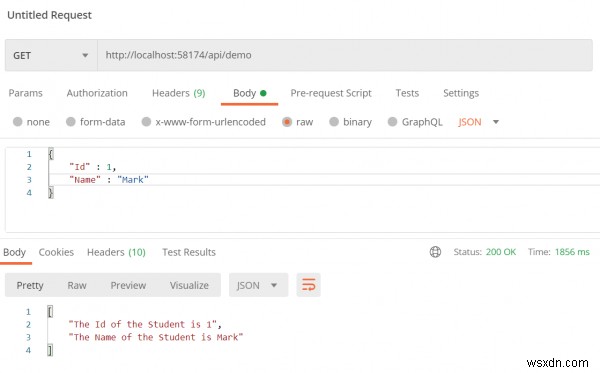Switch to the Tests tab
Image resolution: width=600 pixels, height=373 pixels.
coord(407,93)
